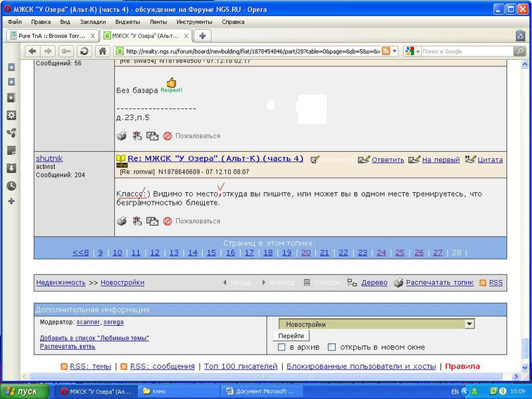
Task: Open History panel clock icon in sidebar
Action: [11, 186]
